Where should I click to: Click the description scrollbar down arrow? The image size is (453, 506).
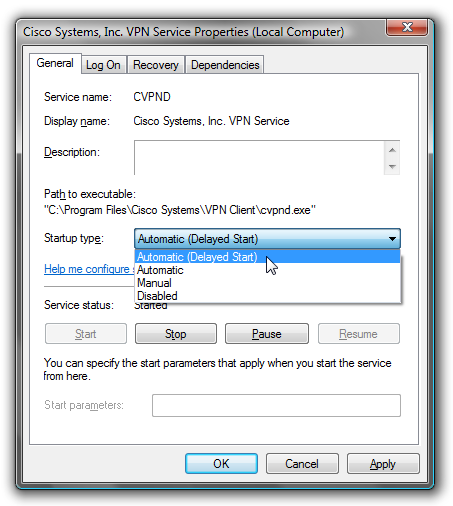point(392,166)
